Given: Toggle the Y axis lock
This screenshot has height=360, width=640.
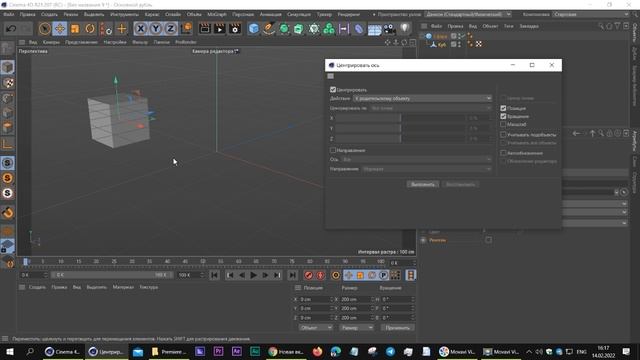Looking at the screenshot, I should point(156,29).
